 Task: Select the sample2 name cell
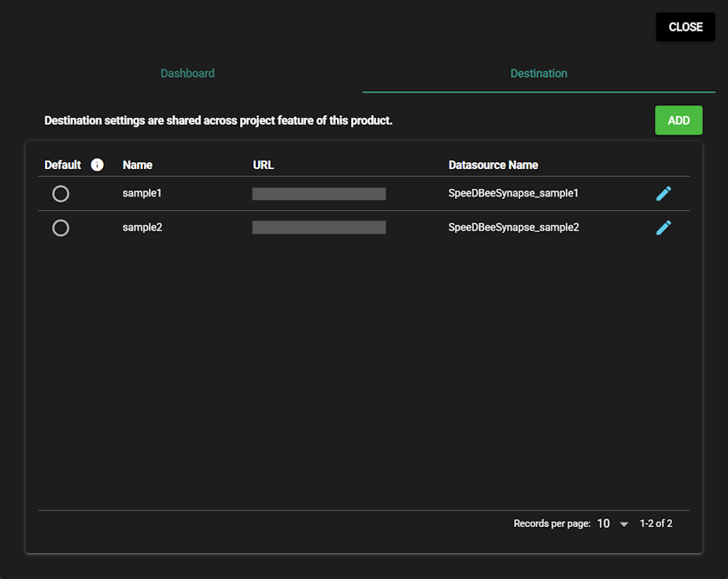[x=142, y=227]
